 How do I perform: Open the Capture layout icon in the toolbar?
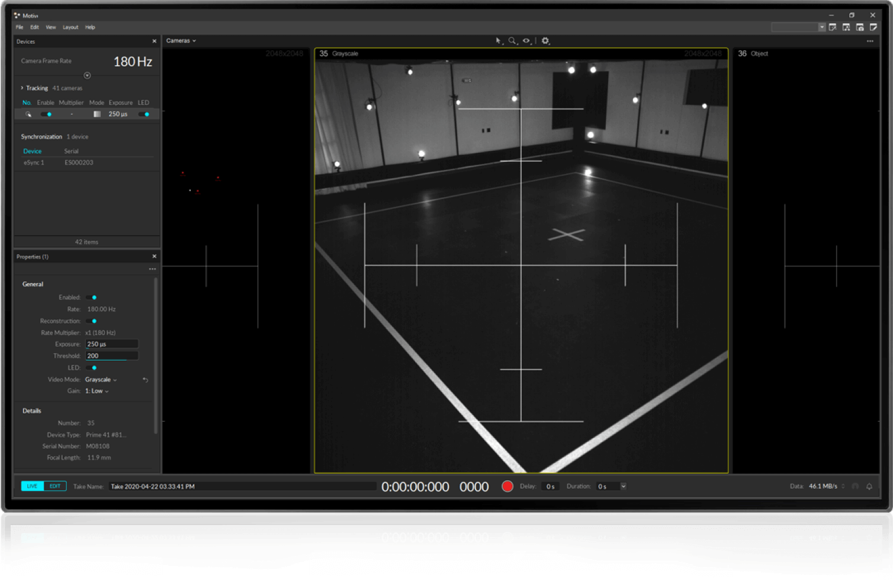(860, 27)
